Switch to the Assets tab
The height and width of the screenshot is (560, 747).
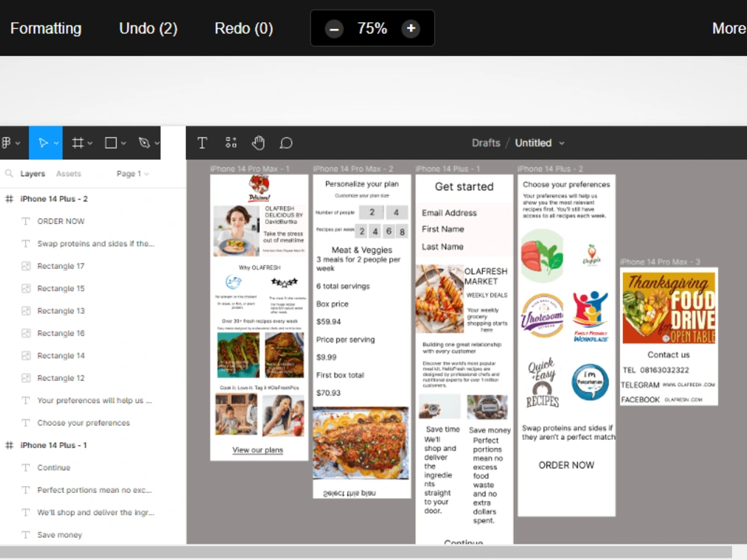(x=69, y=174)
